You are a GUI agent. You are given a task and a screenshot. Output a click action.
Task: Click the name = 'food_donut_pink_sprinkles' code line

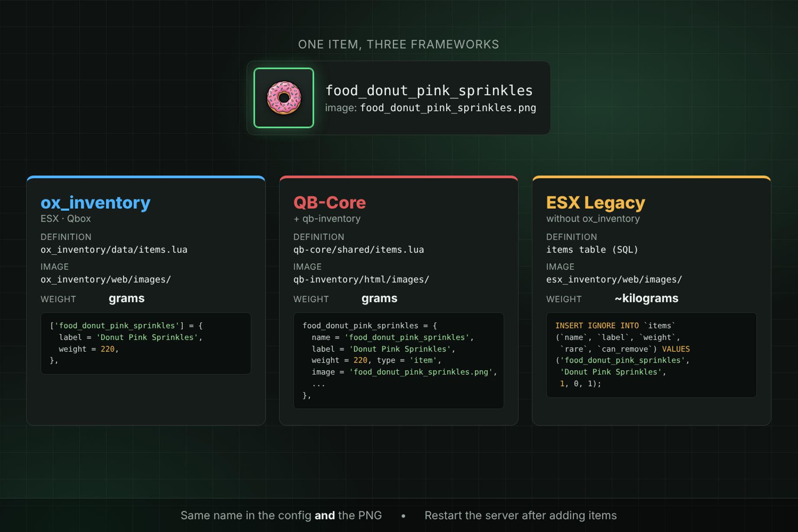point(393,337)
